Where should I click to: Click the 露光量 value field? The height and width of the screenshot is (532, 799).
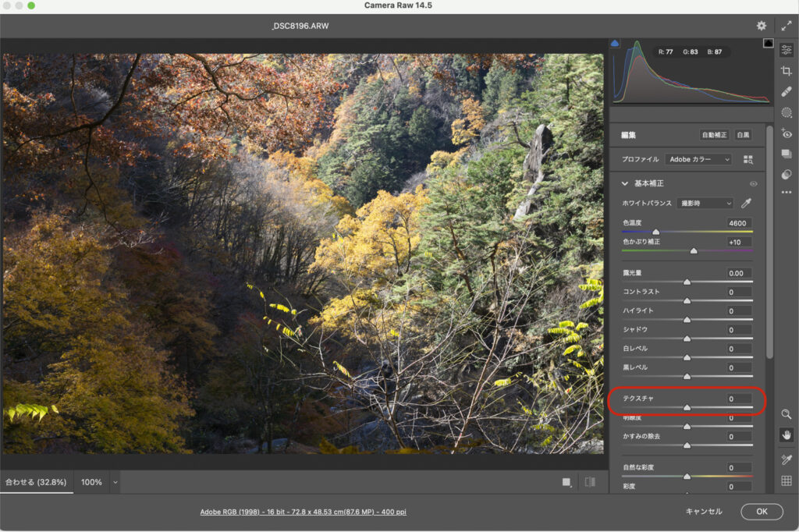point(739,273)
